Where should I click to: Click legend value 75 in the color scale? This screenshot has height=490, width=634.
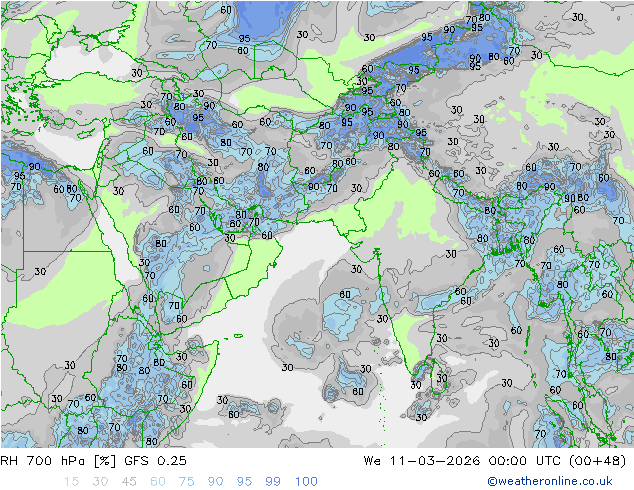click(x=186, y=482)
